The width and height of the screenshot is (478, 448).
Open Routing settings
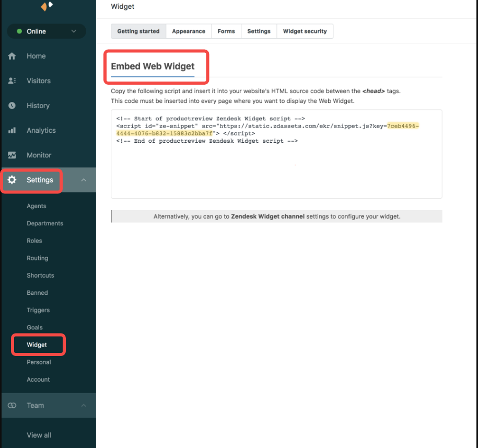tap(38, 258)
